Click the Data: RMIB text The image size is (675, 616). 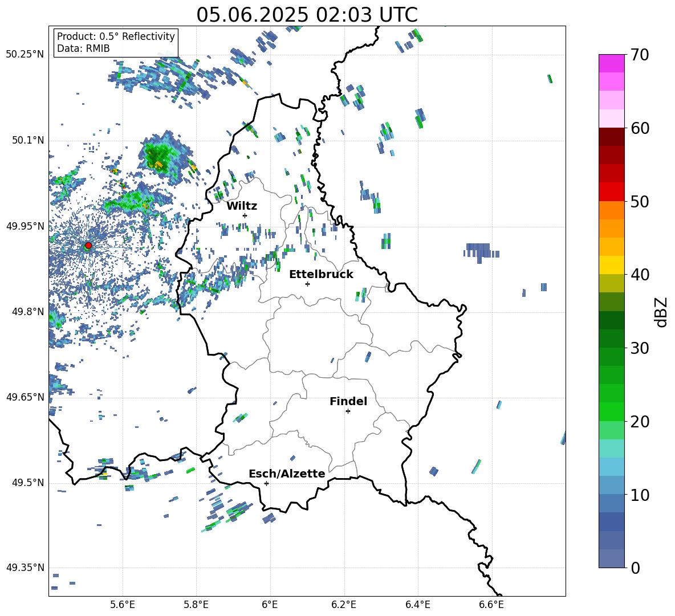pos(83,48)
